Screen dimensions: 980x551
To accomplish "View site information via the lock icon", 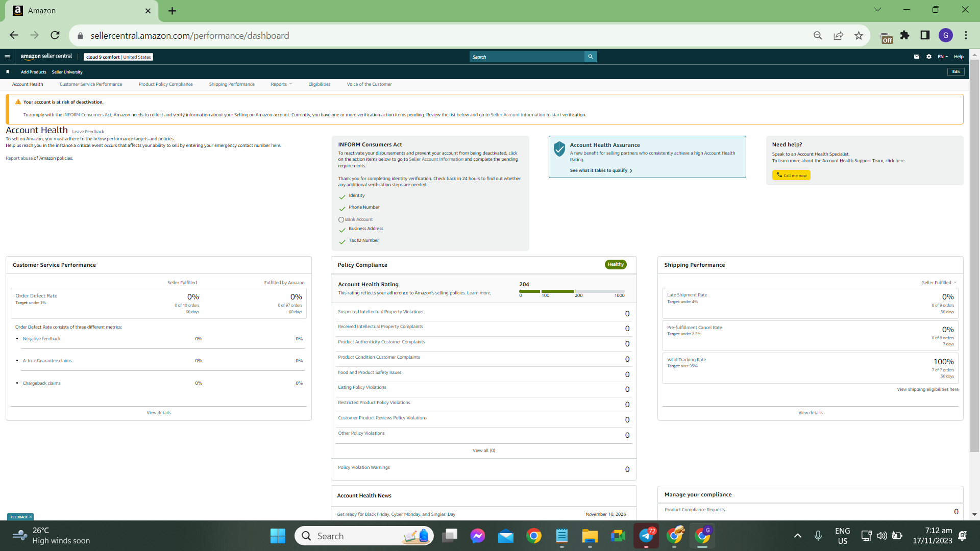I will (x=80, y=36).
